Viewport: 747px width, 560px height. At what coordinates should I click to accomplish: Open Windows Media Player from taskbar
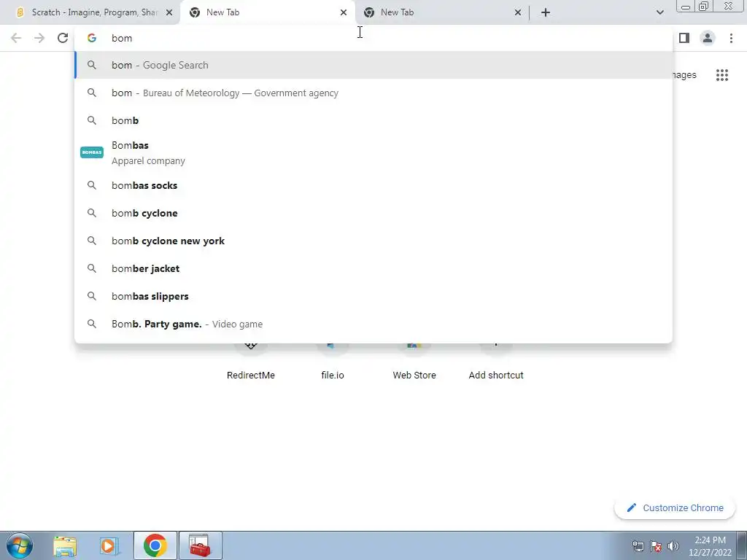(109, 545)
